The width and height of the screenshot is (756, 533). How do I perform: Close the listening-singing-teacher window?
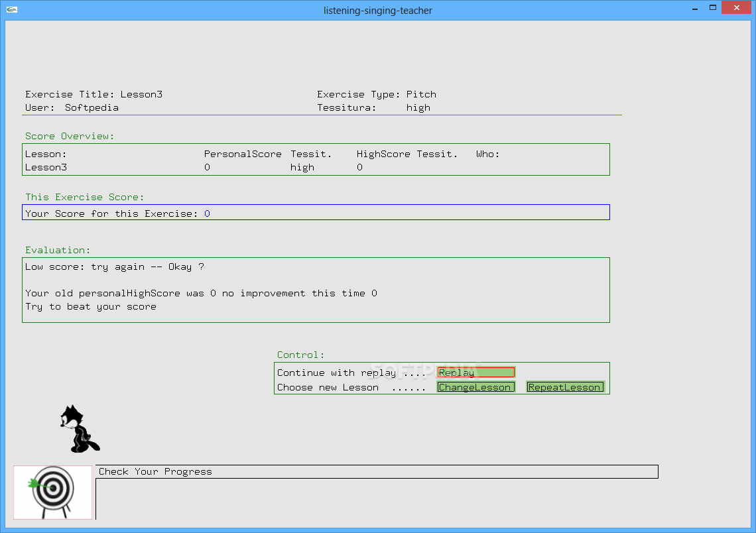coord(736,8)
